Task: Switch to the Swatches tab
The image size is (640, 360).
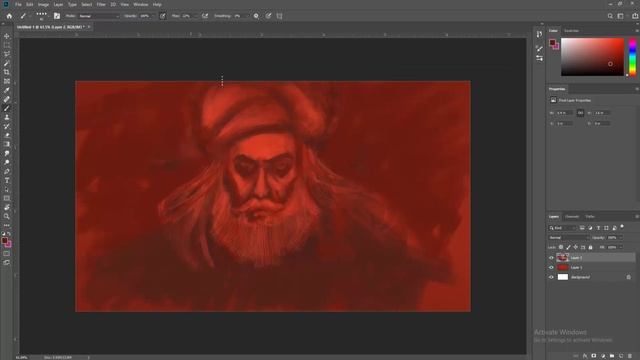Action: point(571,31)
